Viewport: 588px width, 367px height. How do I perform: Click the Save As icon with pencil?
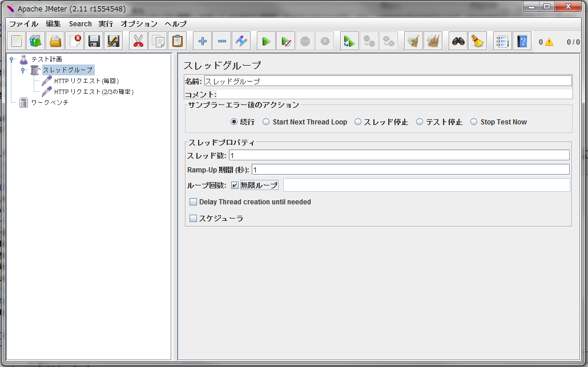coord(113,41)
